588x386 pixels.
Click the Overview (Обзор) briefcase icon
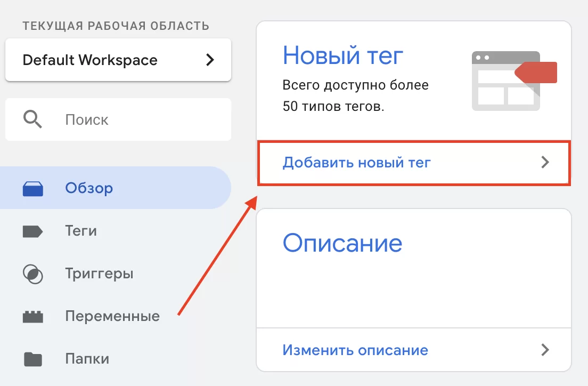tap(33, 189)
